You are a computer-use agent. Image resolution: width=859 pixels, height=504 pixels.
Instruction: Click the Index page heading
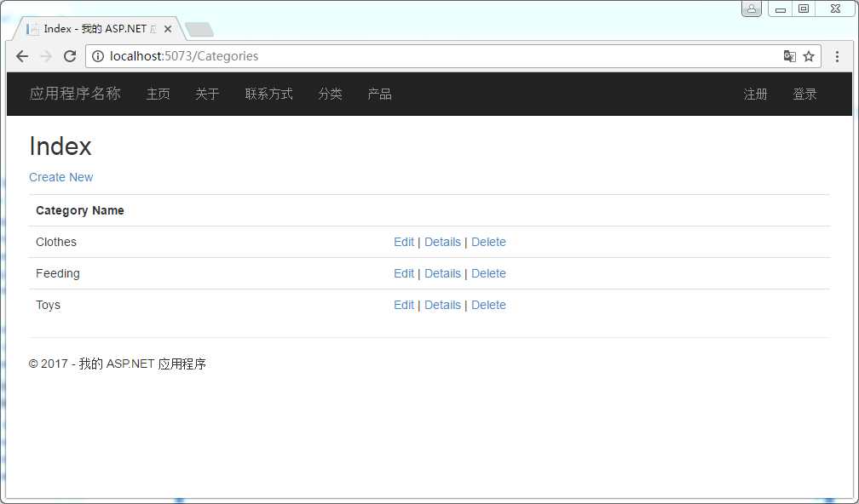click(x=61, y=146)
